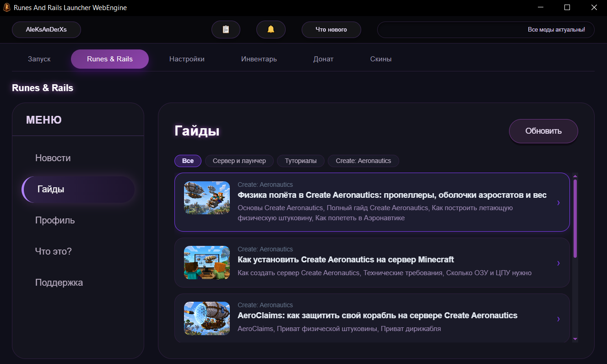The height and width of the screenshot is (364, 607).
Task: Expand the AeroClaims guide chevron
Action: (558, 319)
